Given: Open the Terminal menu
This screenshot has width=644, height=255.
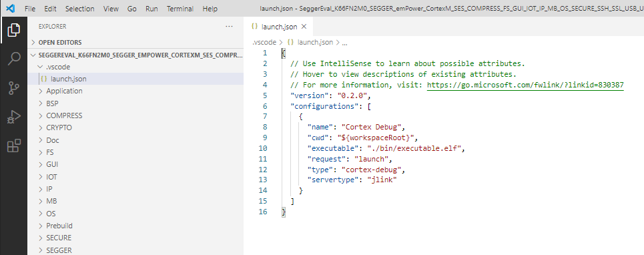Looking at the screenshot, I should tap(180, 9).
